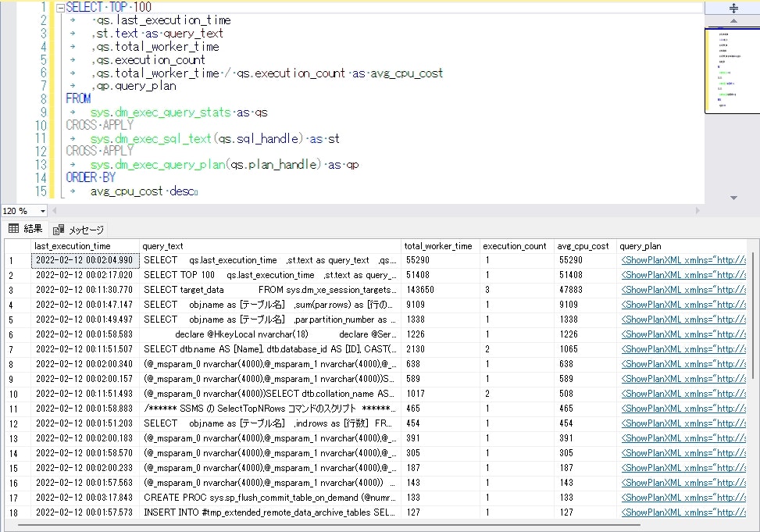
Task: Open the ShowPlanXML link in row 2
Action: click(683, 275)
